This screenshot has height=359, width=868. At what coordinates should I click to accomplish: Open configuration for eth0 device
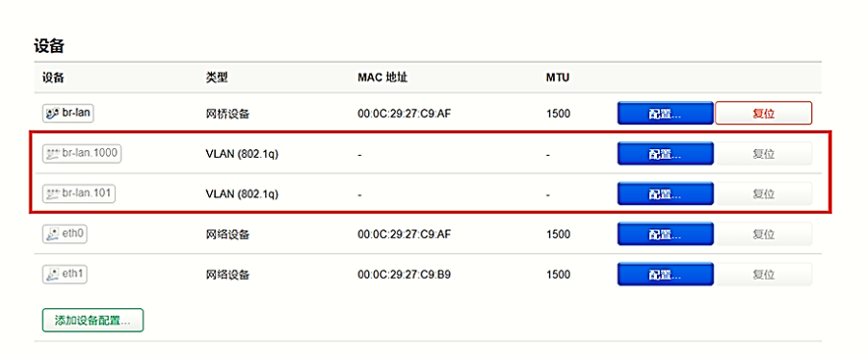point(665,234)
